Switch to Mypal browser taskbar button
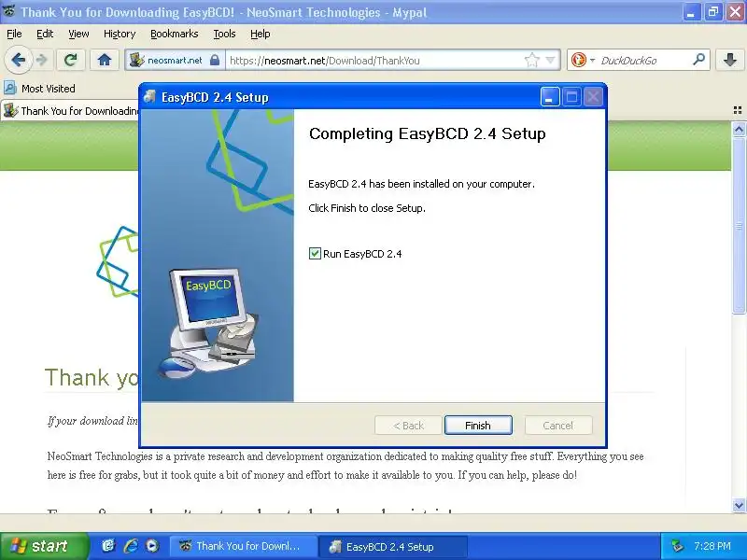The image size is (747, 560). [x=243, y=546]
